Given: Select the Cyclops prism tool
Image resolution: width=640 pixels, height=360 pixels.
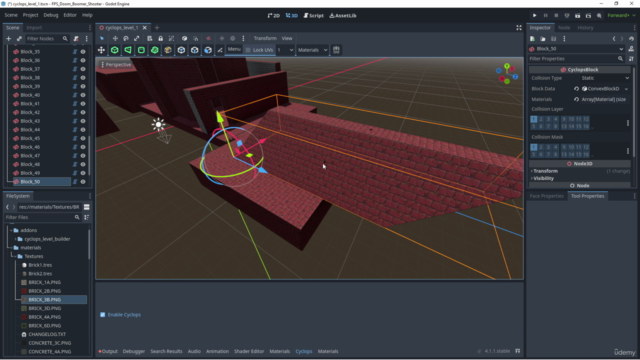Looking at the screenshot, I should point(128,50).
